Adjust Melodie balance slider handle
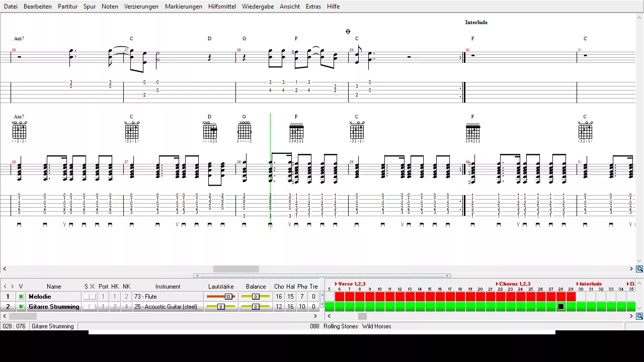Screen dimensions: 644x362 click(x=256, y=297)
